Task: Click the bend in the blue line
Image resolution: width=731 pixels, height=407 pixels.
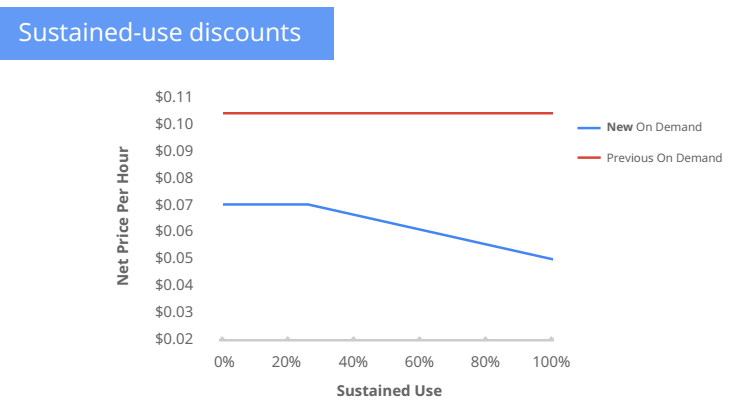Action: pyautogui.click(x=307, y=204)
